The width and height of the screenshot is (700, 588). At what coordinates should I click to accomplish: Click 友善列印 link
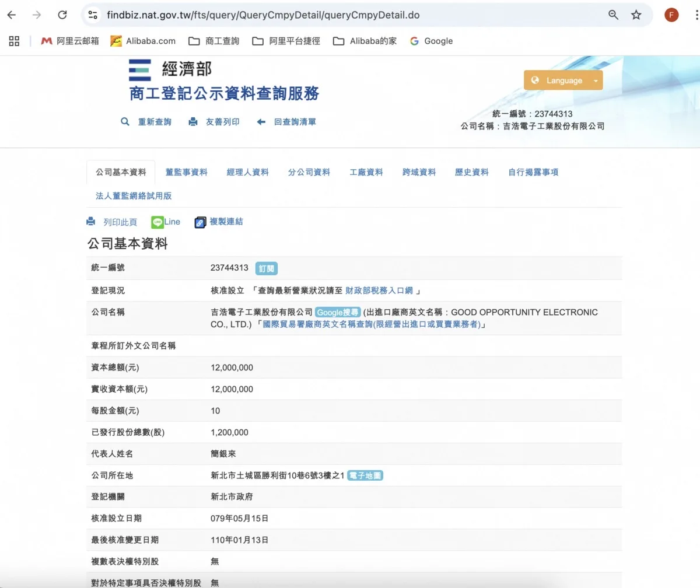(222, 122)
